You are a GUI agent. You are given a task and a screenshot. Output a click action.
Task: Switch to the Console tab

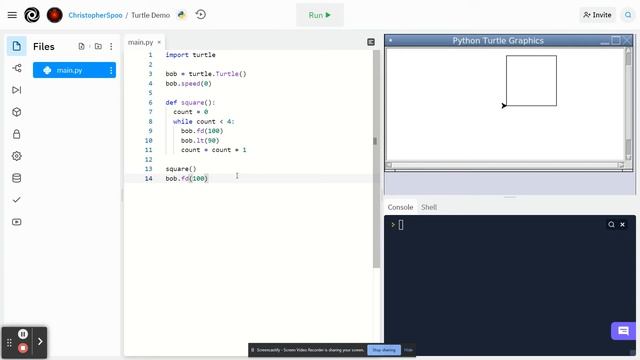tap(400, 207)
